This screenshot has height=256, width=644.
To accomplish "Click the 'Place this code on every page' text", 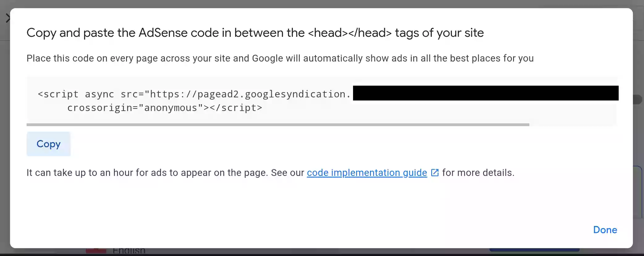I will (280, 58).
